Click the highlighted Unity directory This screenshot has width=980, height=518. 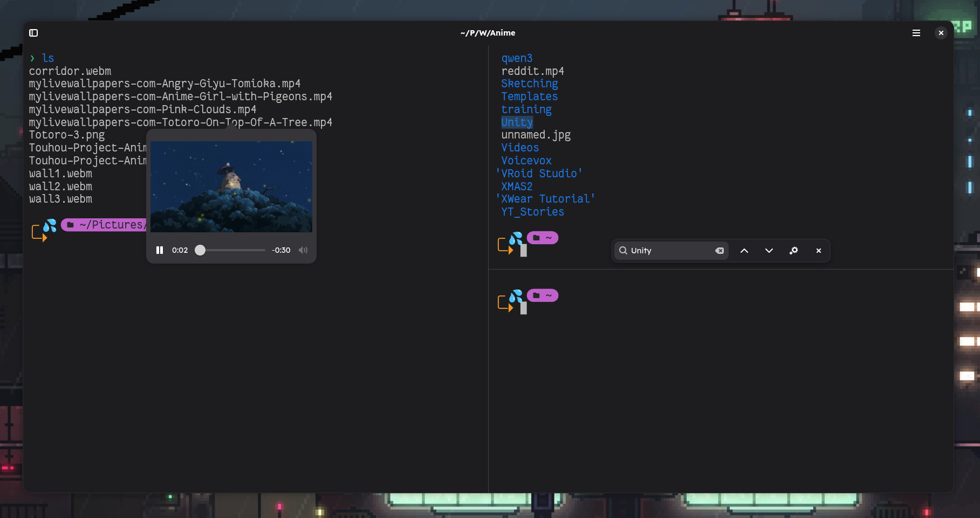point(517,122)
